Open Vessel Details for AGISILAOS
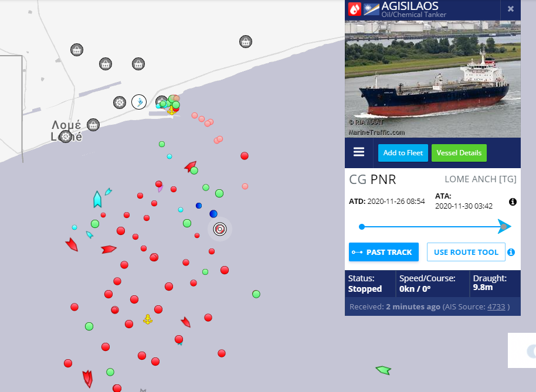Image resolution: width=536 pixels, height=392 pixels. [x=459, y=153]
